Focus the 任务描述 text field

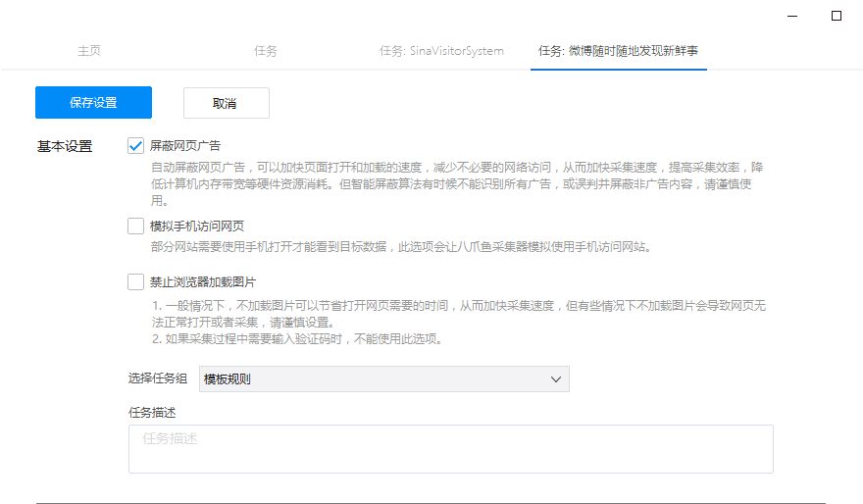click(x=450, y=449)
